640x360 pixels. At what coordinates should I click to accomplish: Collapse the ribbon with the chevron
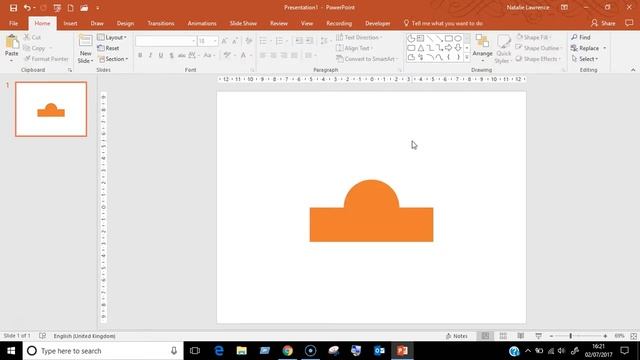(633, 70)
